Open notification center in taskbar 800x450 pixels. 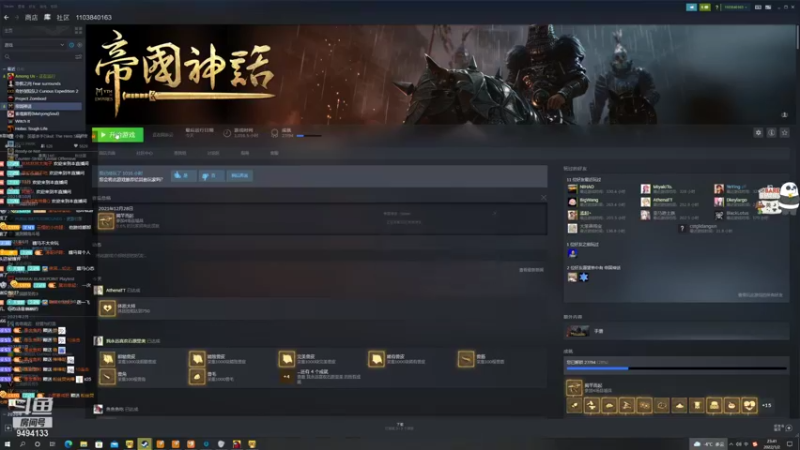click(x=790, y=444)
